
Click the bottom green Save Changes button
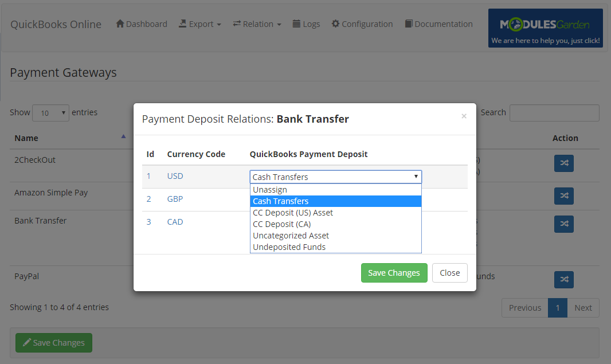click(54, 343)
